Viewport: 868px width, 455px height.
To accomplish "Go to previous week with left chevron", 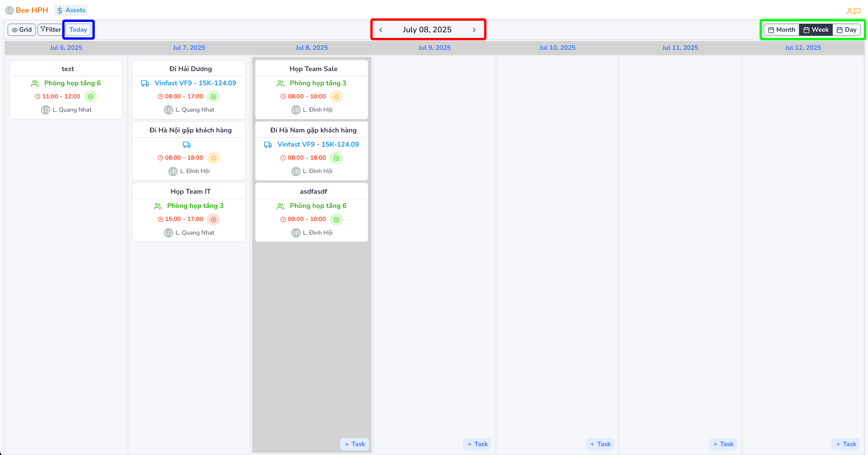I will tap(381, 30).
